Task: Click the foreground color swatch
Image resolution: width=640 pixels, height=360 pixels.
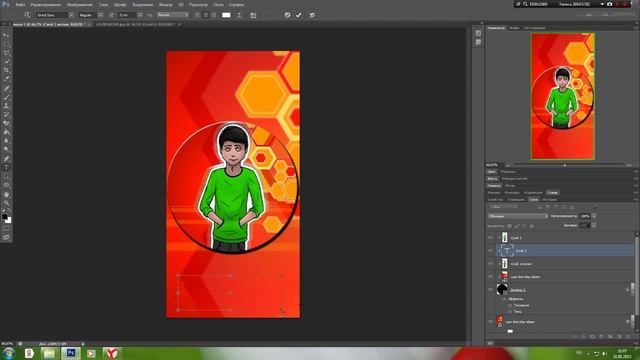Action: pos(4,217)
